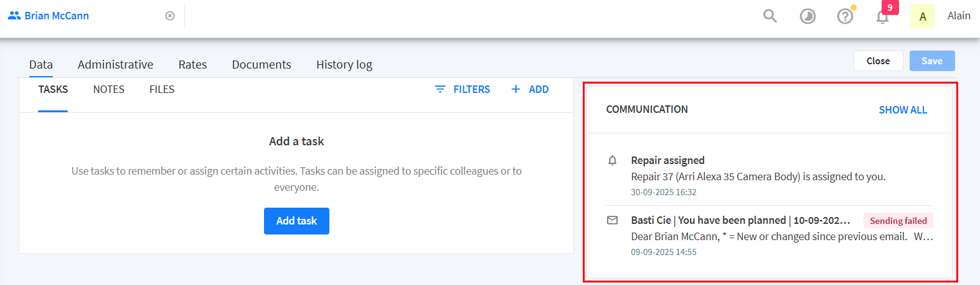The height and width of the screenshot is (285, 980).
Task: Click Show All in Communication panel
Action: click(x=903, y=110)
